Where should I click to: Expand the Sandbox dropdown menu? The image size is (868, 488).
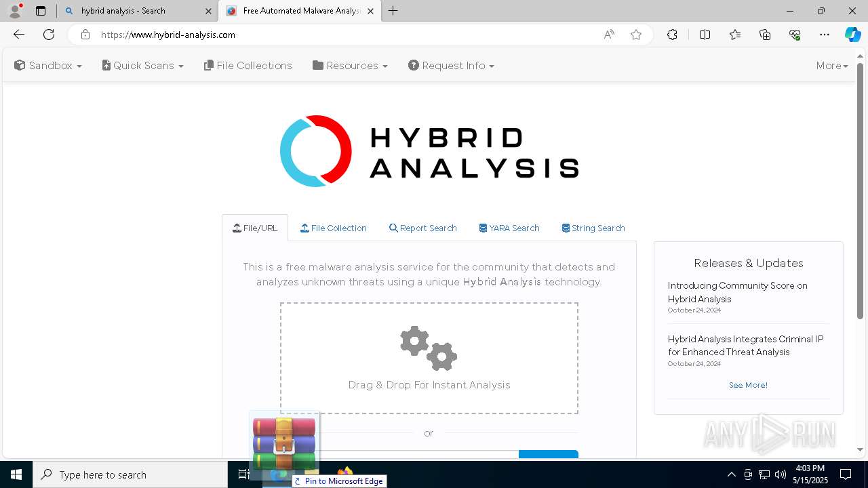coord(48,66)
